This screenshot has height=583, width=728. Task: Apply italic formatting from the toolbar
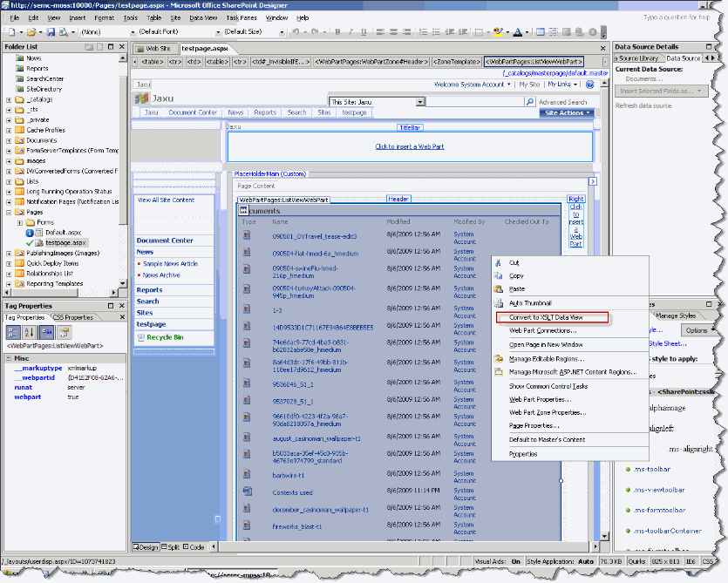(350, 31)
